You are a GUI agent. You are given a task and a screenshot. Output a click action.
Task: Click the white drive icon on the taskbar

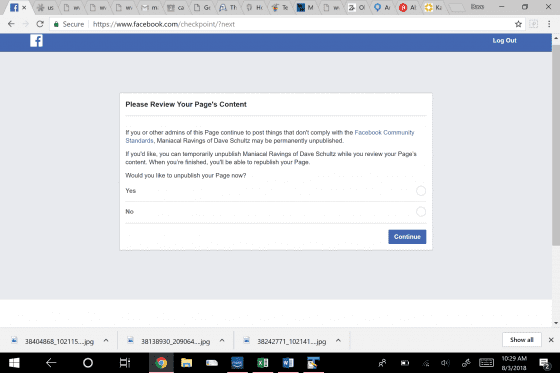(x=212, y=363)
